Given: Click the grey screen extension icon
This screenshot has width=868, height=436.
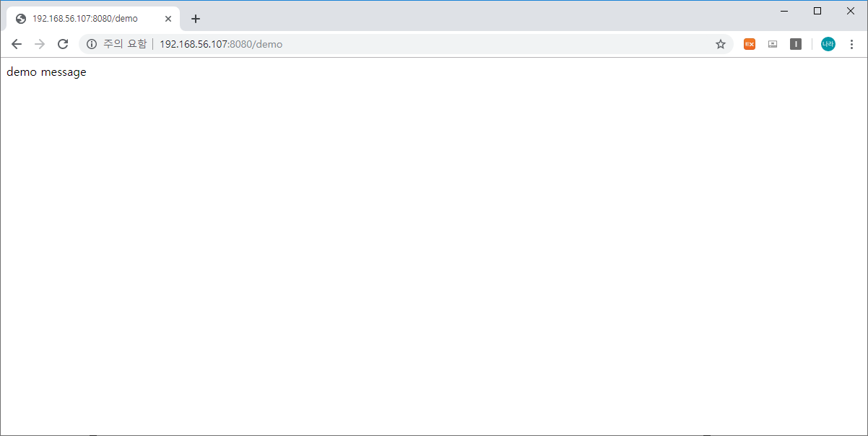Looking at the screenshot, I should tap(773, 44).
